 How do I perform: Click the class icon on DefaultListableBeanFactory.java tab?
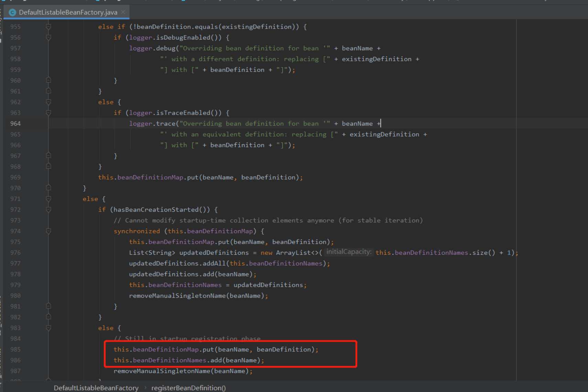12,12
